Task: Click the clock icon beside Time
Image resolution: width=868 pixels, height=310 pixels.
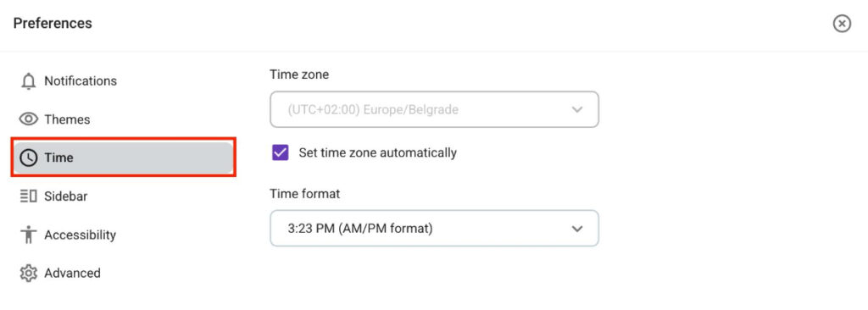Action: point(28,158)
